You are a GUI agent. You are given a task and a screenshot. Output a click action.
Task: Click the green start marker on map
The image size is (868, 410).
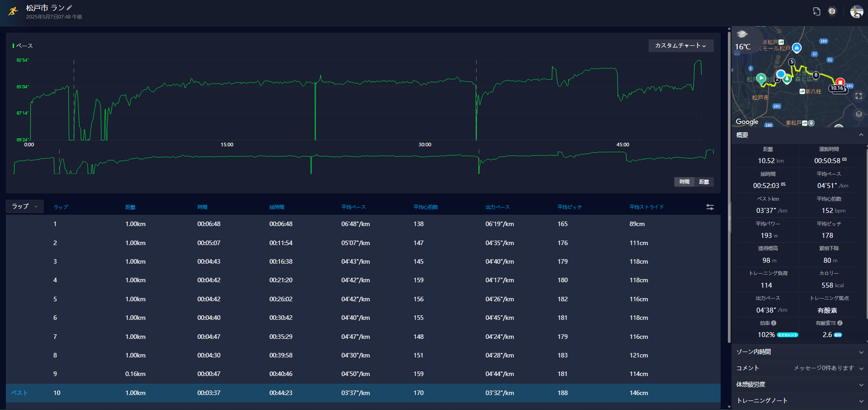(761, 78)
